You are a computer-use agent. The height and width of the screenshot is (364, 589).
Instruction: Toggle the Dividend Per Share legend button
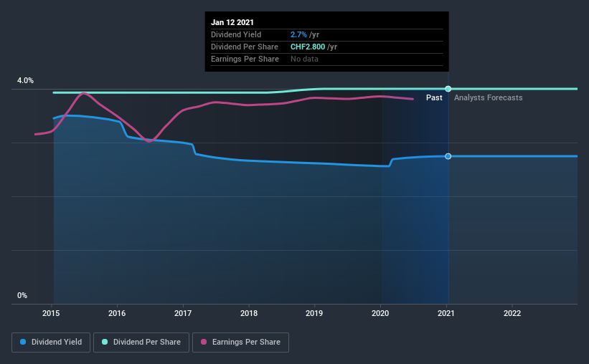click(x=141, y=343)
